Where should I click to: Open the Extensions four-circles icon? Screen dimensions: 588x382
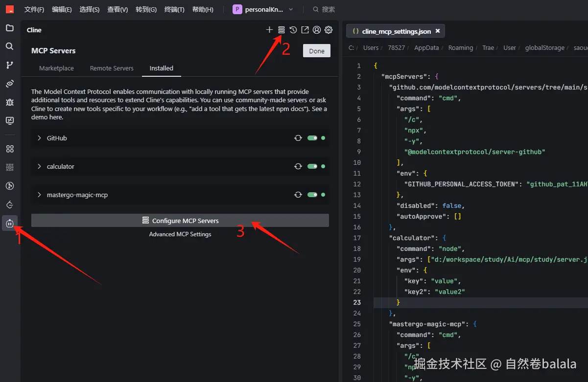9,149
